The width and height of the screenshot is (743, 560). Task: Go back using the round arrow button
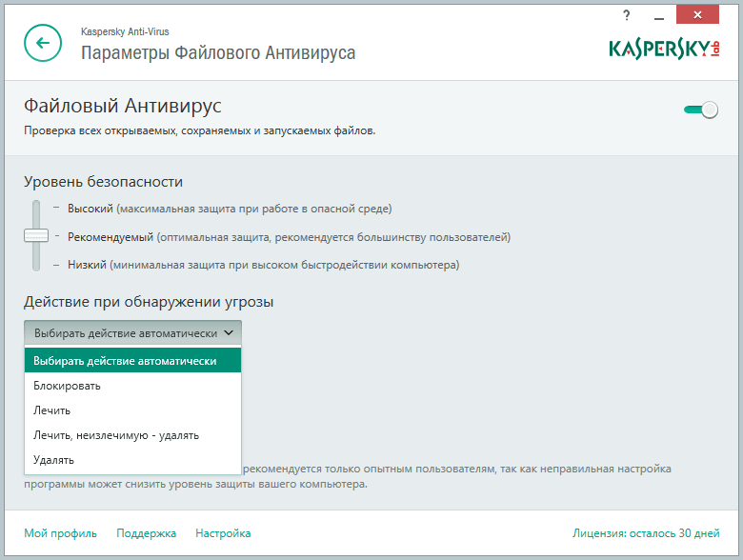coord(43,43)
